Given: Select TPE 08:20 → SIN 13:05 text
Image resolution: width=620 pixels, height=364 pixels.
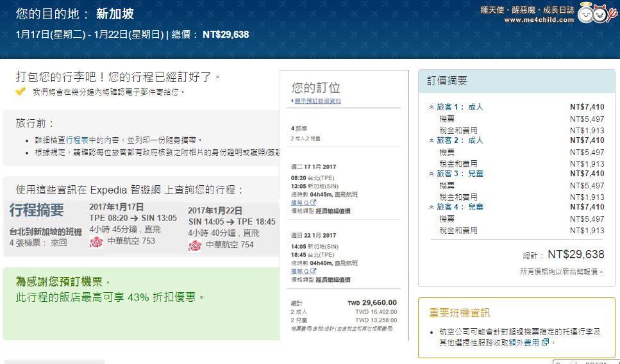Looking at the screenshot, I should click(x=133, y=218).
